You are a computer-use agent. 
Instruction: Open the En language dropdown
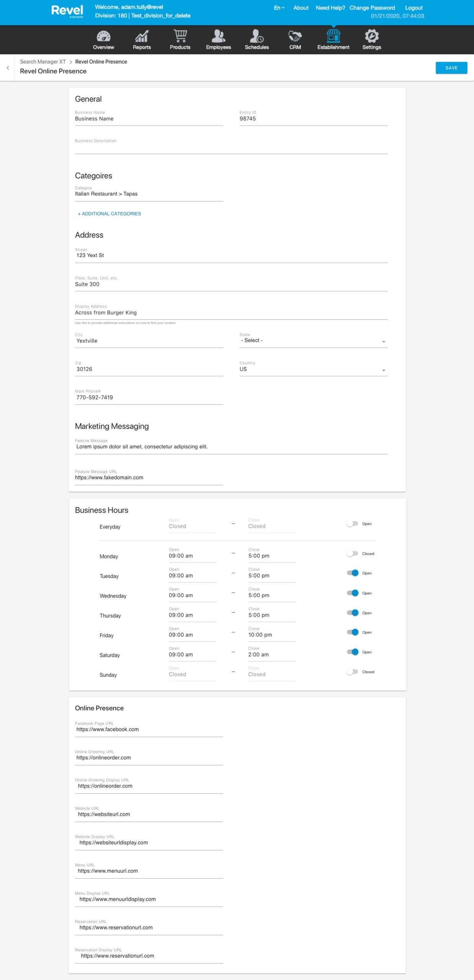(279, 8)
